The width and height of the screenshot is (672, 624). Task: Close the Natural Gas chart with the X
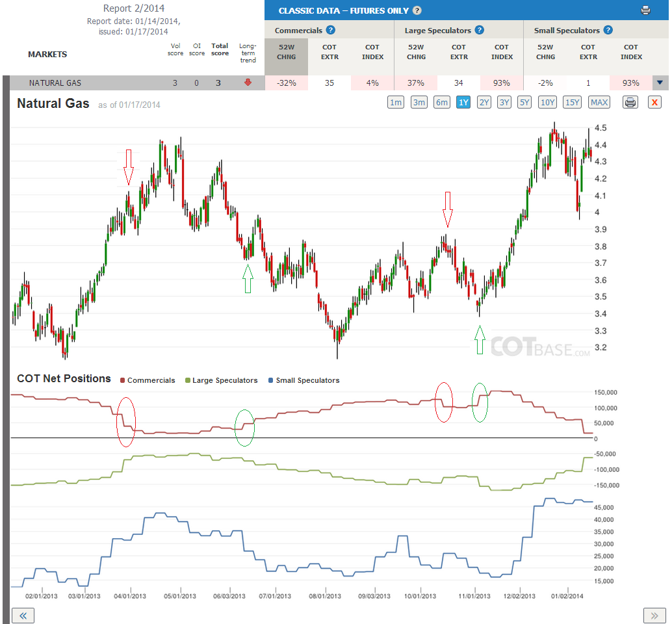[x=654, y=103]
